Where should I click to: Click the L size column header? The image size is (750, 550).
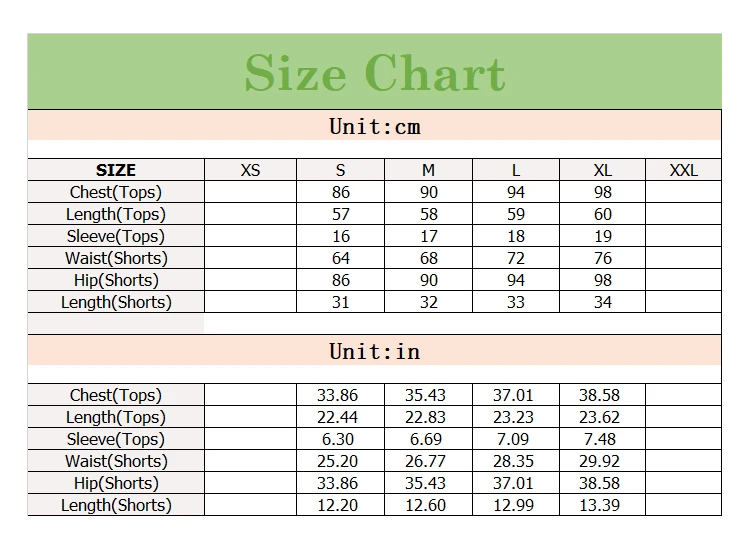516,170
